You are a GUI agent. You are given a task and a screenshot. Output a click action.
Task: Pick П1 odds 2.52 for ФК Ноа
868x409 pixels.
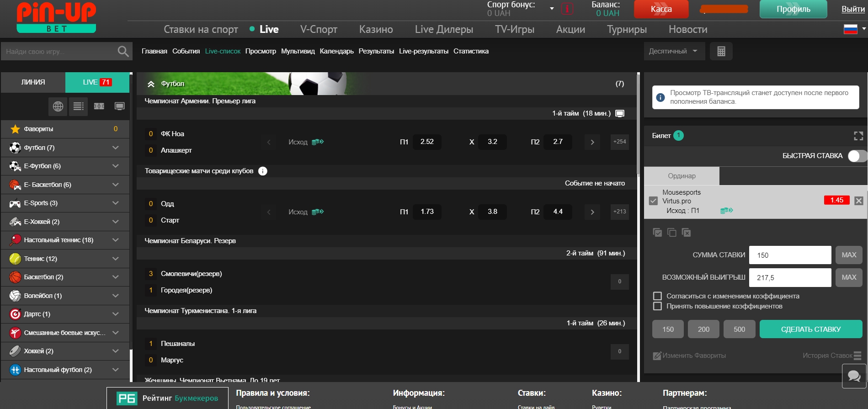427,142
